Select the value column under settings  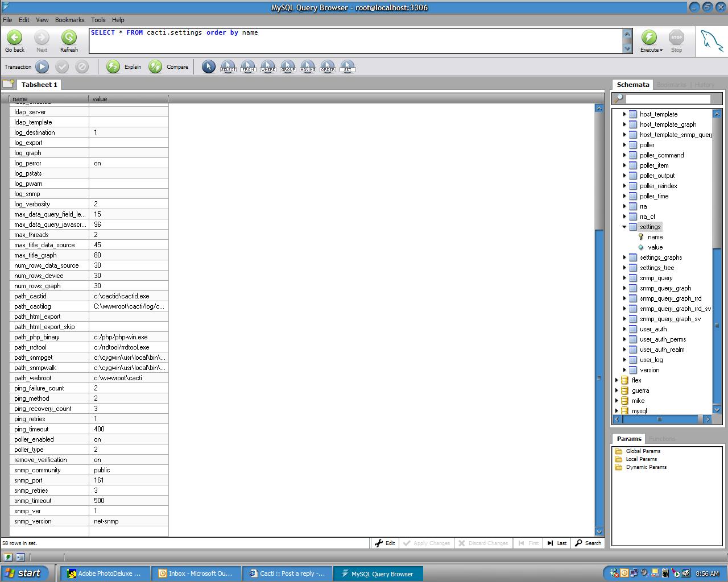655,247
